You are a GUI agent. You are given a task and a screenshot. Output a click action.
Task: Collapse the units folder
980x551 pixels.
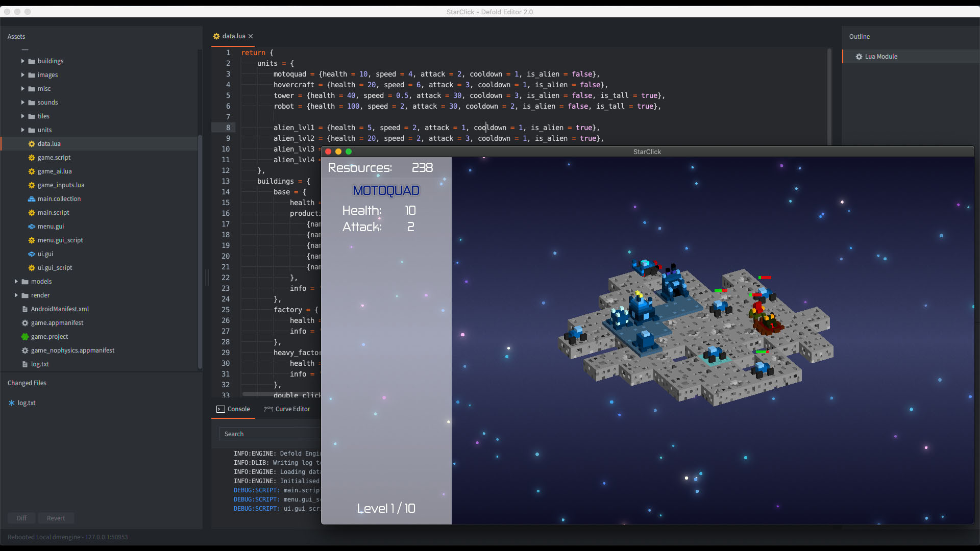pos(22,130)
